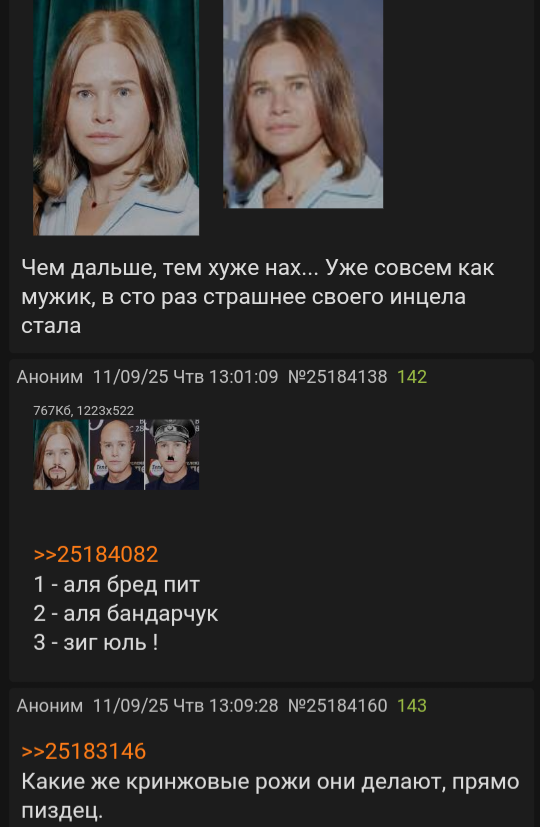
Task: Tap the file info 767Кб, 1223x522
Action: (x=83, y=410)
